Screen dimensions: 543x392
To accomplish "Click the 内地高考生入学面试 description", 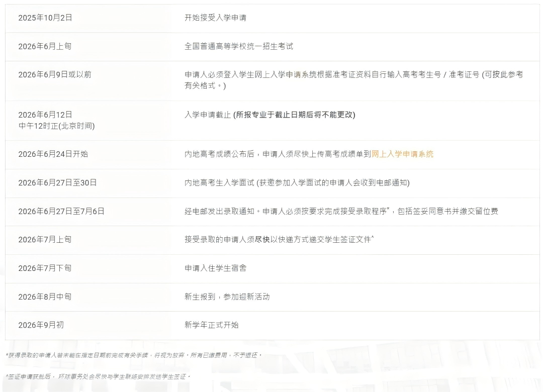I will [219, 183].
